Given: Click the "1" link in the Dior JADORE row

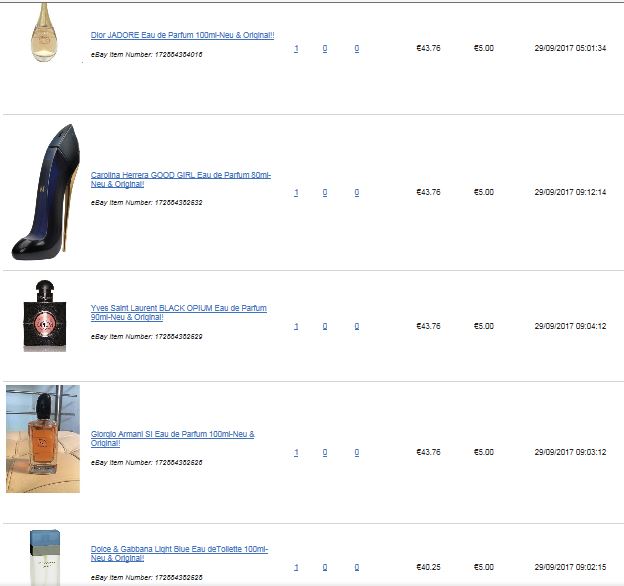Looking at the screenshot, I should click(296, 48).
